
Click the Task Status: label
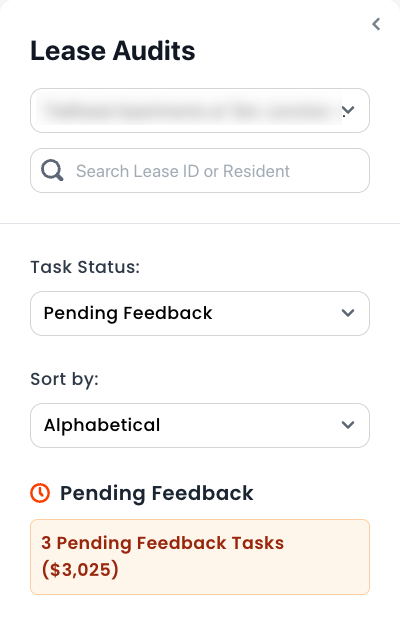85,267
